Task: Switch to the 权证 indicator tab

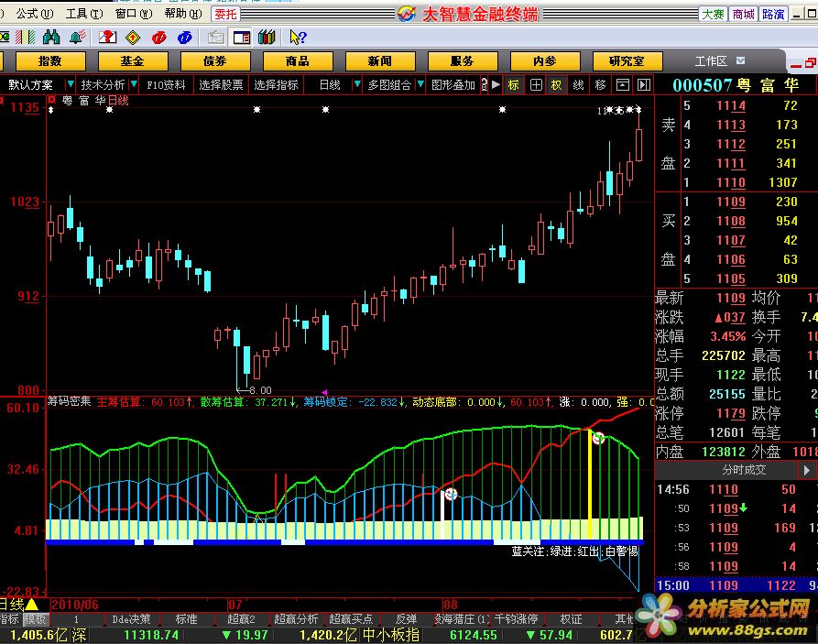Action: (571, 619)
